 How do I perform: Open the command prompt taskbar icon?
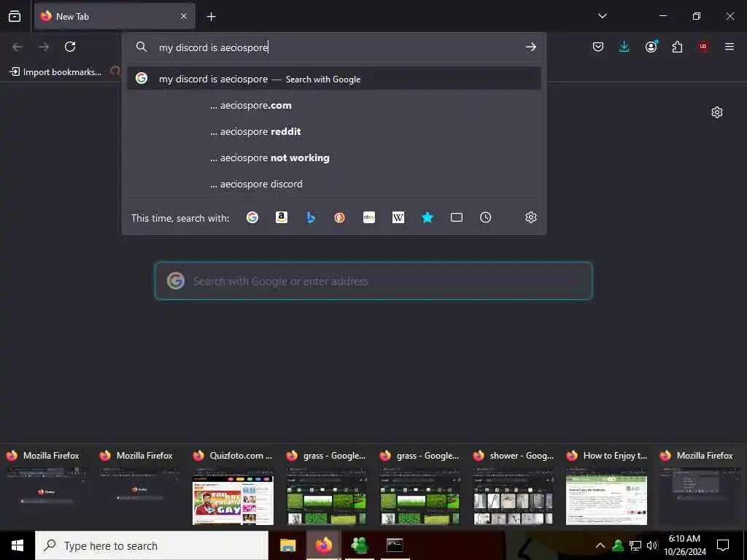point(395,545)
